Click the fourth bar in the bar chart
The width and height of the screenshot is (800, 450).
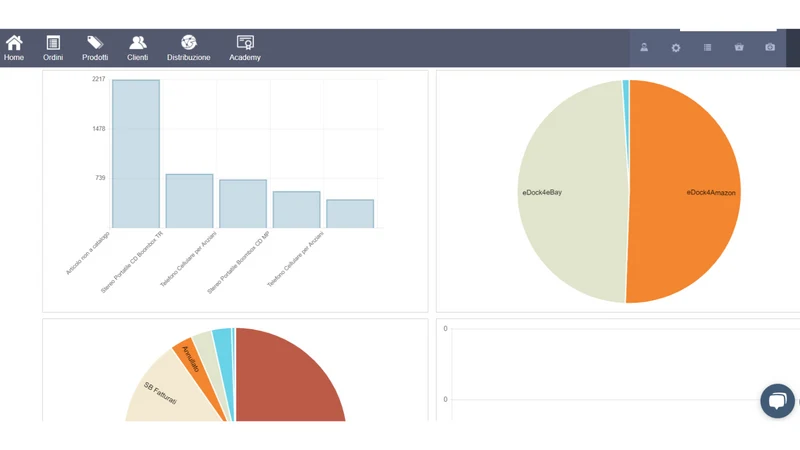pyautogui.click(x=296, y=210)
